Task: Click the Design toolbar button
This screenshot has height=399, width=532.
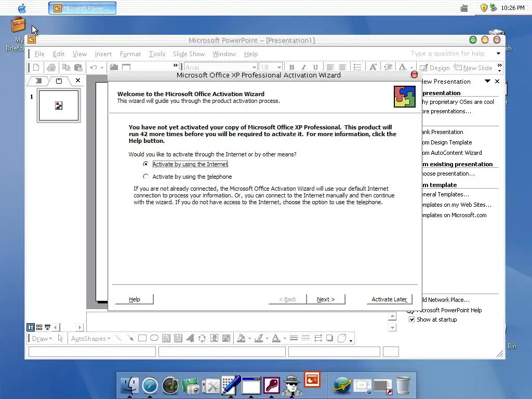Action: (435, 68)
